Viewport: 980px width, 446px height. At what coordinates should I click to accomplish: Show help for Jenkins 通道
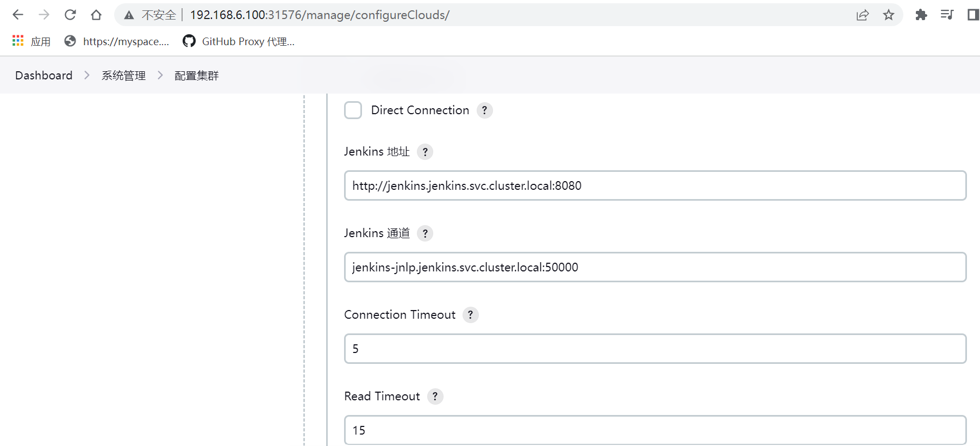425,233
